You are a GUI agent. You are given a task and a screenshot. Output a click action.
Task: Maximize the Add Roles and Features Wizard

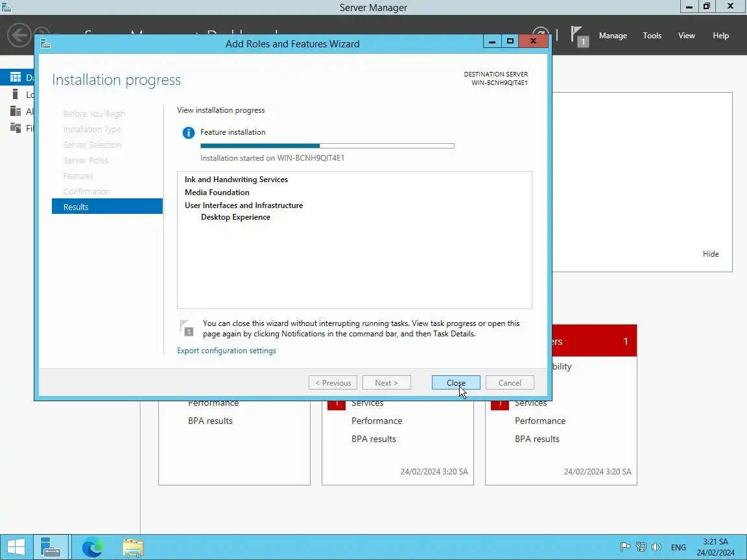[510, 41]
